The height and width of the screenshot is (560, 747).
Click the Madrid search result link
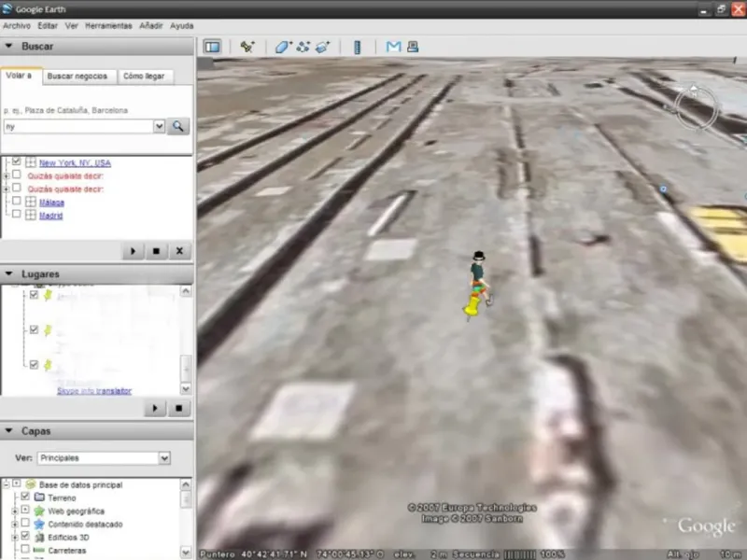click(50, 216)
